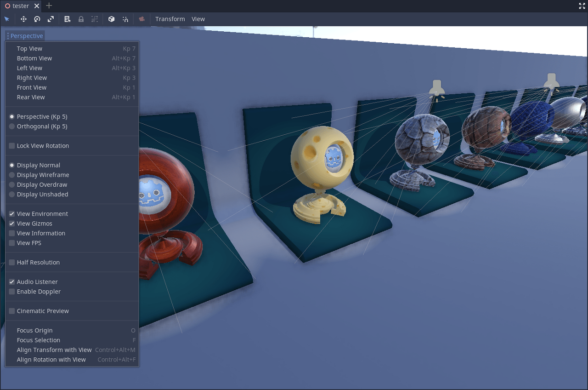Switch to the Move Mode tool
The width and height of the screenshot is (588, 390).
23,19
